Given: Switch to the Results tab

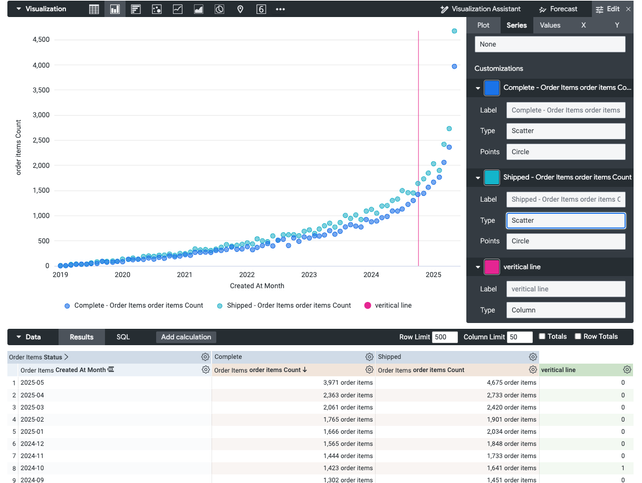Looking at the screenshot, I should (x=81, y=337).
